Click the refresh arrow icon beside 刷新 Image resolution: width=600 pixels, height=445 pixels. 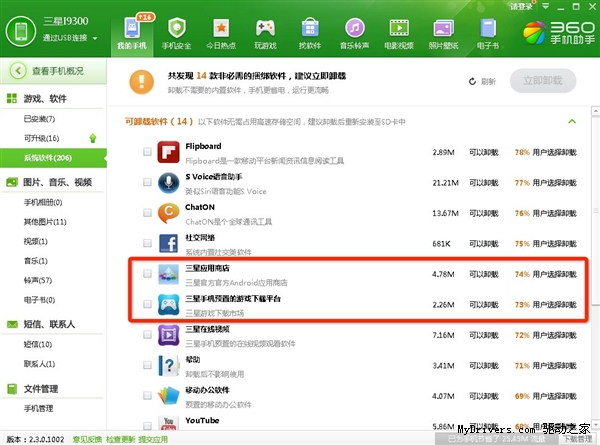pyautogui.click(x=473, y=81)
